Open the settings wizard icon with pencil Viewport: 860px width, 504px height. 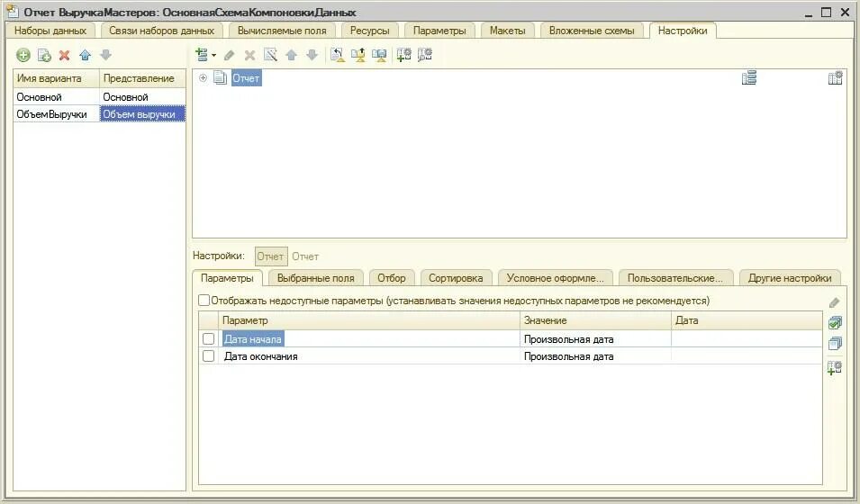click(x=270, y=55)
